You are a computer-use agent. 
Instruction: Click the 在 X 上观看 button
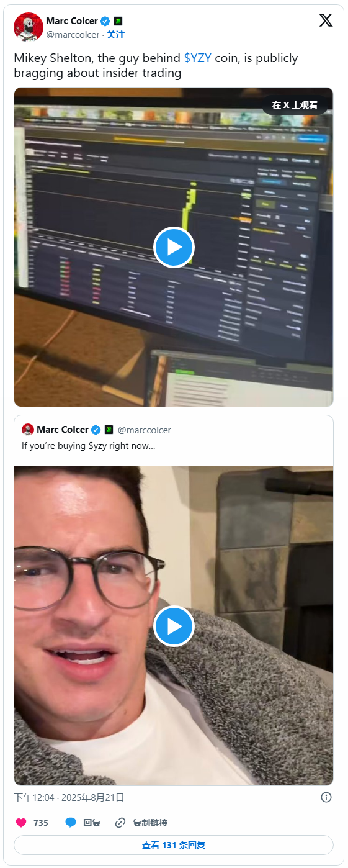295,105
